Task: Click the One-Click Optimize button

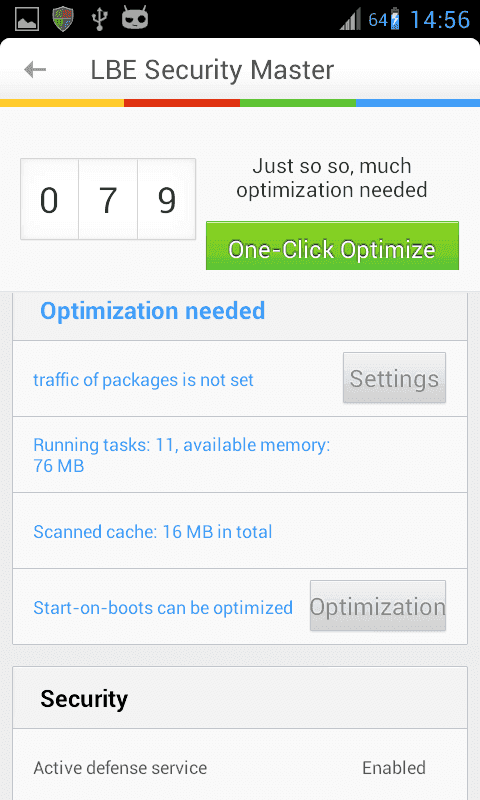Action: tap(332, 245)
